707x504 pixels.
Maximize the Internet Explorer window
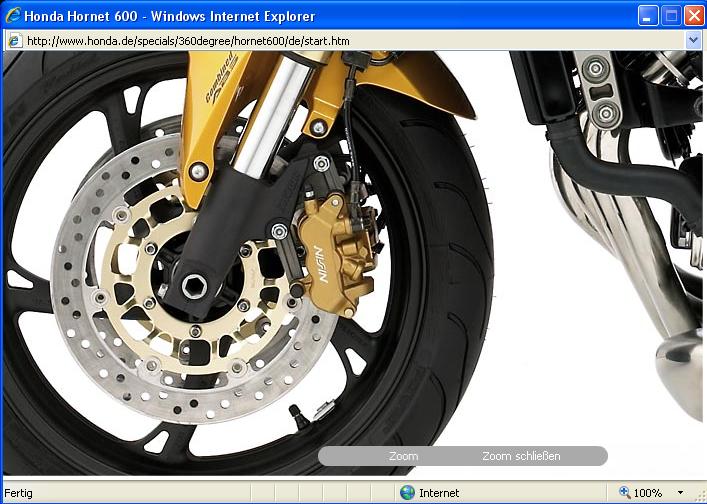point(671,16)
